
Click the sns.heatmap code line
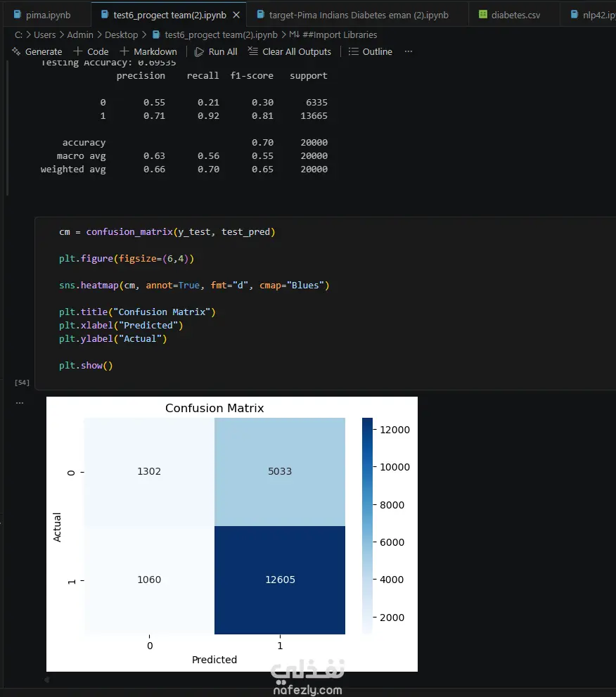pos(194,285)
